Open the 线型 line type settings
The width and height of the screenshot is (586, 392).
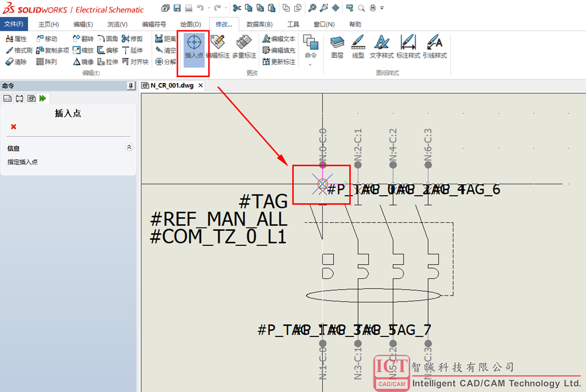click(358, 47)
